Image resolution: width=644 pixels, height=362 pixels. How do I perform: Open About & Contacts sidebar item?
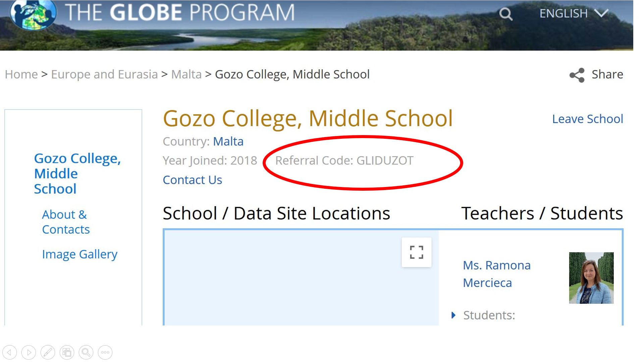pyautogui.click(x=66, y=222)
